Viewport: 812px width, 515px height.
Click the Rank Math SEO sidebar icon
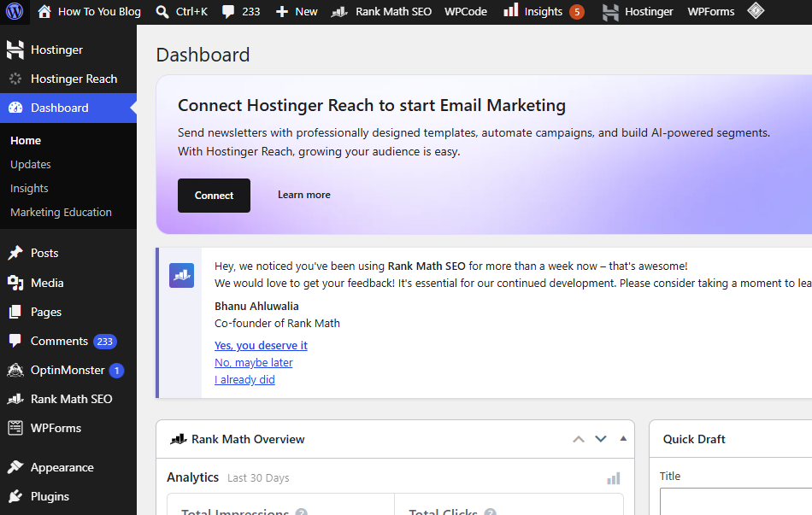pos(15,399)
